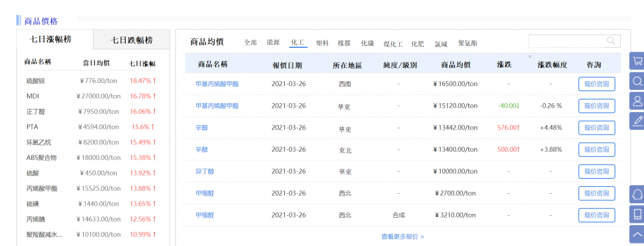Select the 化纖 category filter
The width and height of the screenshot is (644, 246).
[x=367, y=43]
